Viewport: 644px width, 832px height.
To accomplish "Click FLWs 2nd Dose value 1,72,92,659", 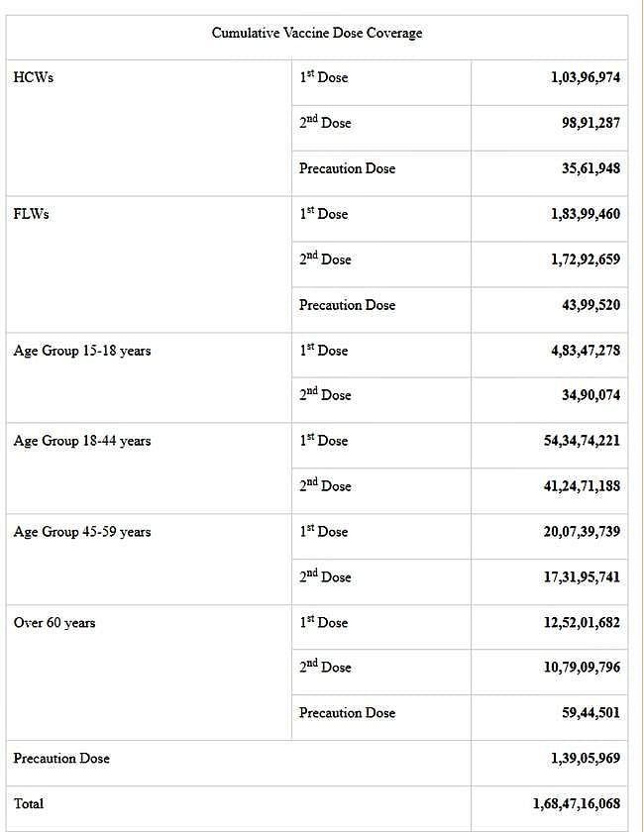I will coord(585,260).
